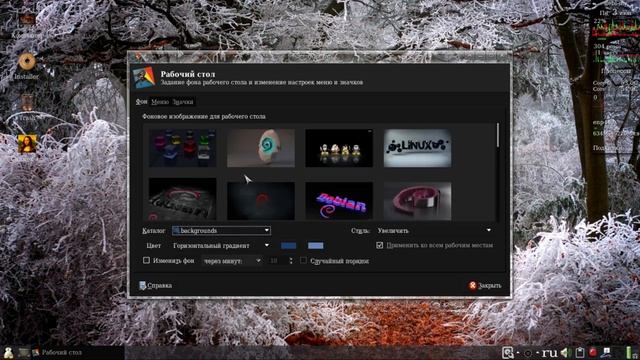Screen dimensions: 640x360
Task: Open the volume speaker icon in tray
Action: [566, 352]
